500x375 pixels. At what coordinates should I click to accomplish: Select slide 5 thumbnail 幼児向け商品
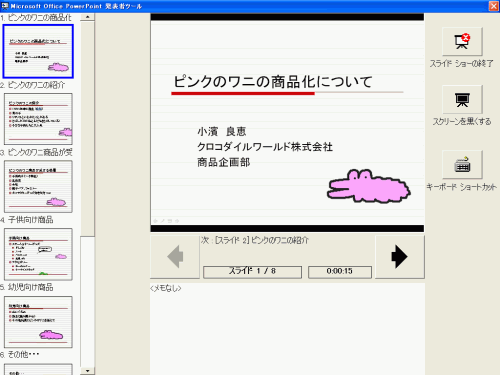click(x=38, y=322)
